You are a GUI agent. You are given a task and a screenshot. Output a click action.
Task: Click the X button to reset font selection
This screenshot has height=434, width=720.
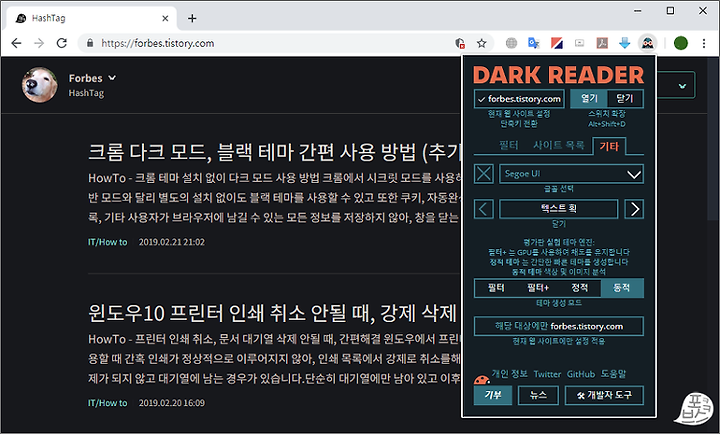coord(484,174)
